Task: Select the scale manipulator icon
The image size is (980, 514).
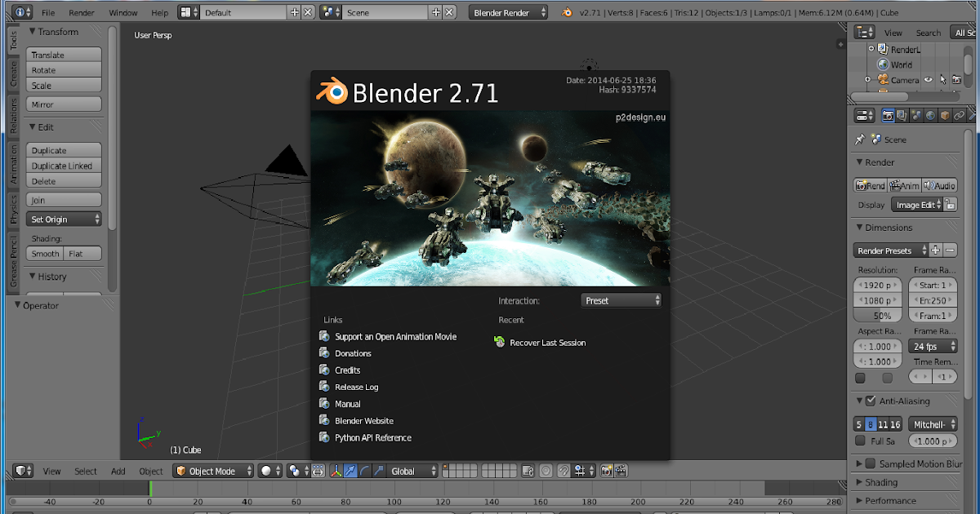Action: pos(377,471)
